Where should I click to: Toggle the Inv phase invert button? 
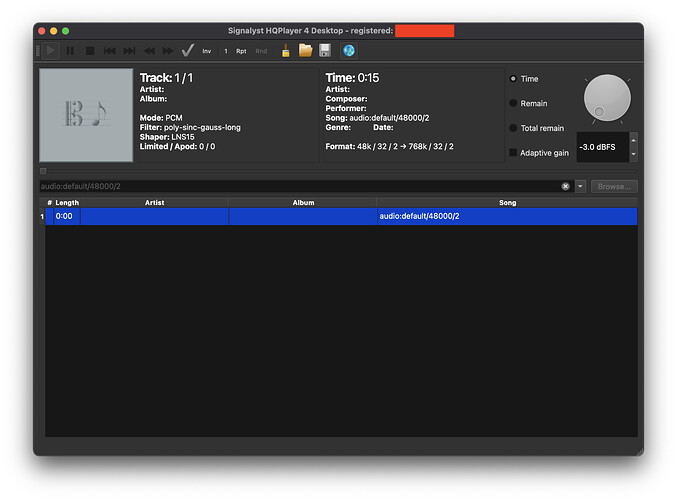coord(207,51)
